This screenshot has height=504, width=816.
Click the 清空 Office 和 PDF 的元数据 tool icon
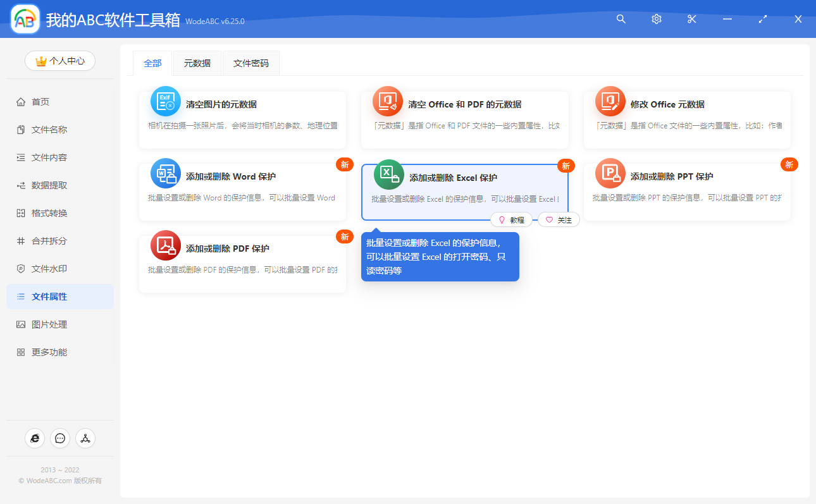tap(388, 101)
